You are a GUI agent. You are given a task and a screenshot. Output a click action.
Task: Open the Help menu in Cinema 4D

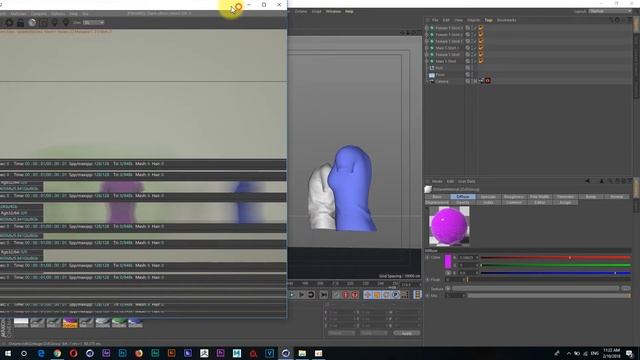click(x=349, y=11)
